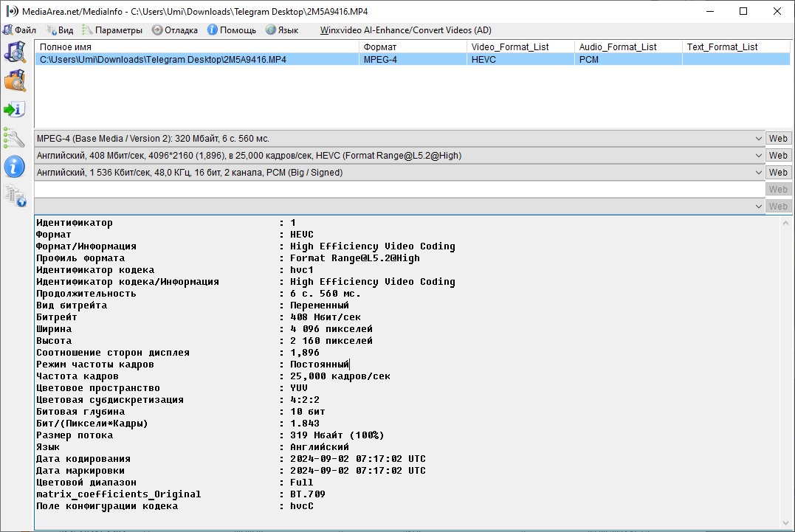The image size is (795, 532).
Task: Click the Язык Английский value line
Action: pyautogui.click(x=320, y=447)
